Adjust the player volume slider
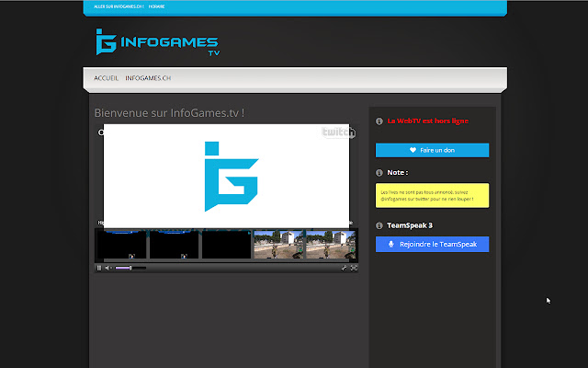This screenshot has width=588, height=368. [130, 268]
